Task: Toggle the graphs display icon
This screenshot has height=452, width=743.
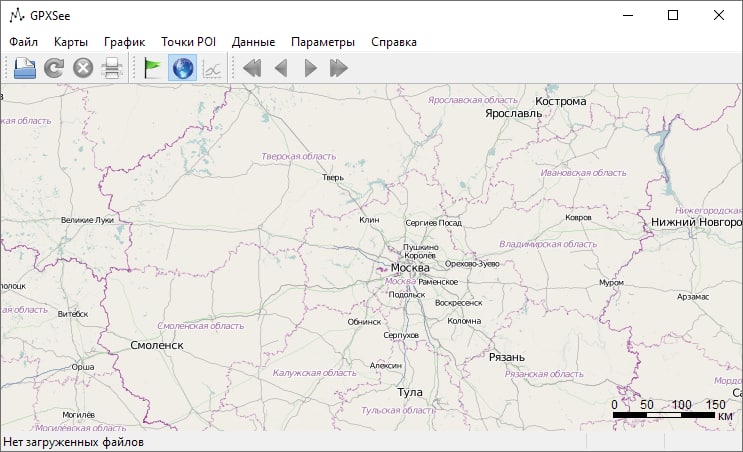Action: (x=212, y=68)
